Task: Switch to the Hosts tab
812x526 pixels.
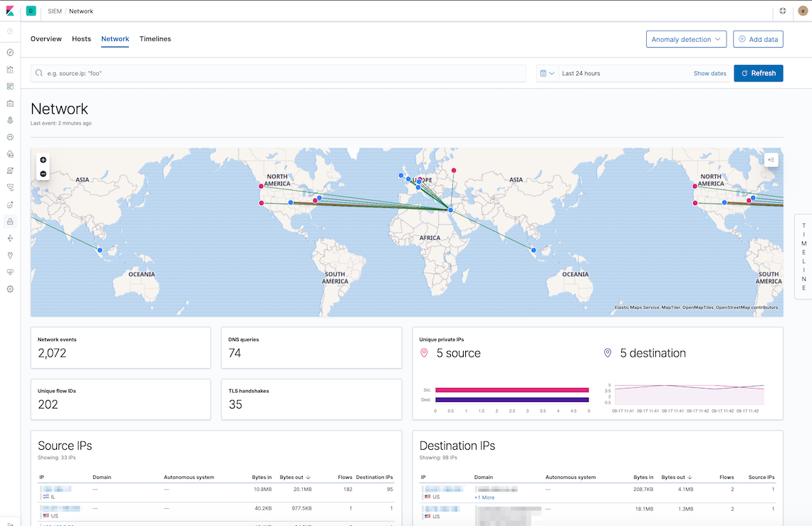Action: tap(81, 39)
